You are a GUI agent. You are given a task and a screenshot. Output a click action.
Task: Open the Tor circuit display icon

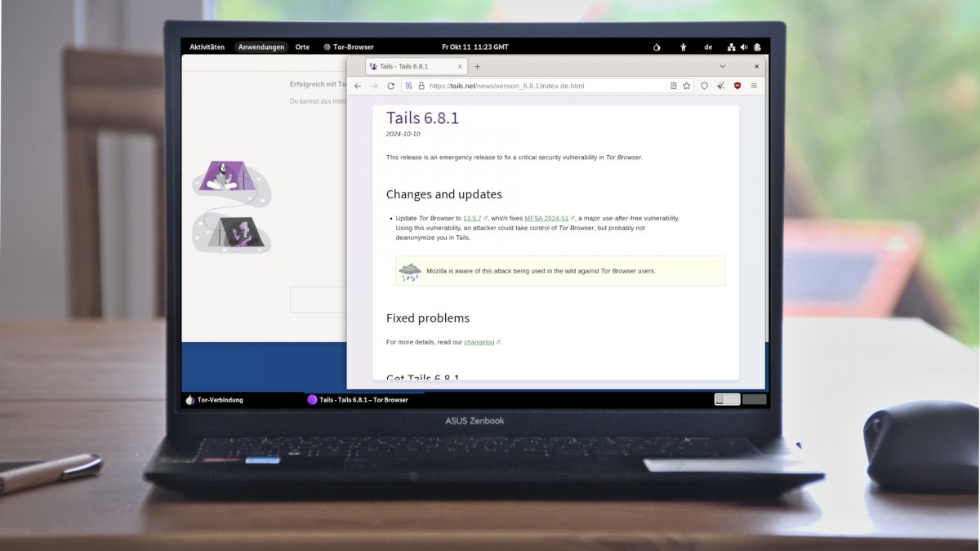pos(409,86)
